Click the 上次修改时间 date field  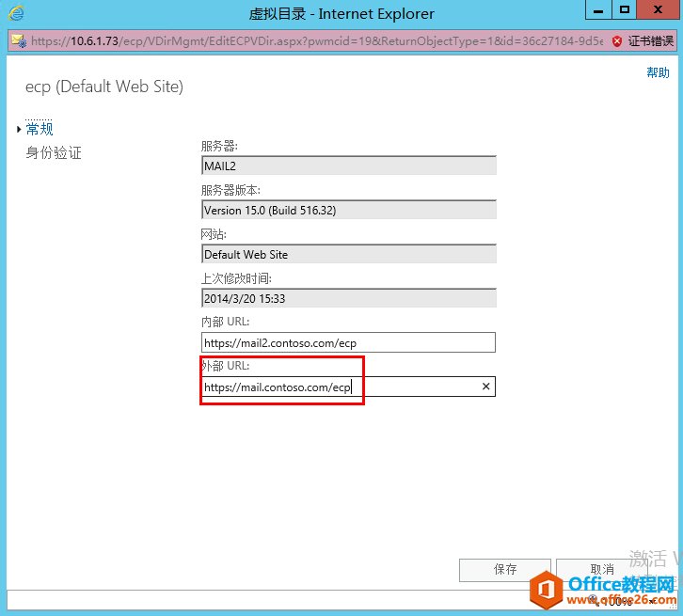click(349, 298)
